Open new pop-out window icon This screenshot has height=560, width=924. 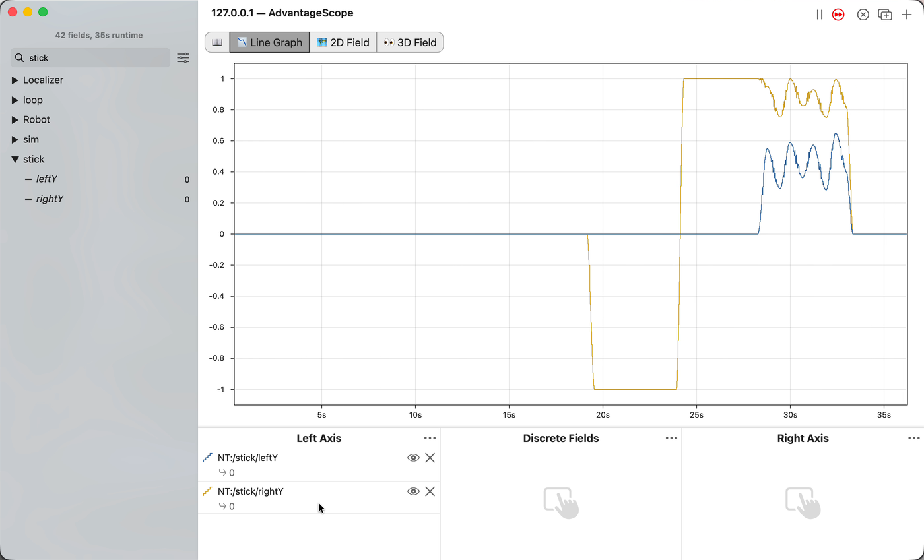(885, 15)
